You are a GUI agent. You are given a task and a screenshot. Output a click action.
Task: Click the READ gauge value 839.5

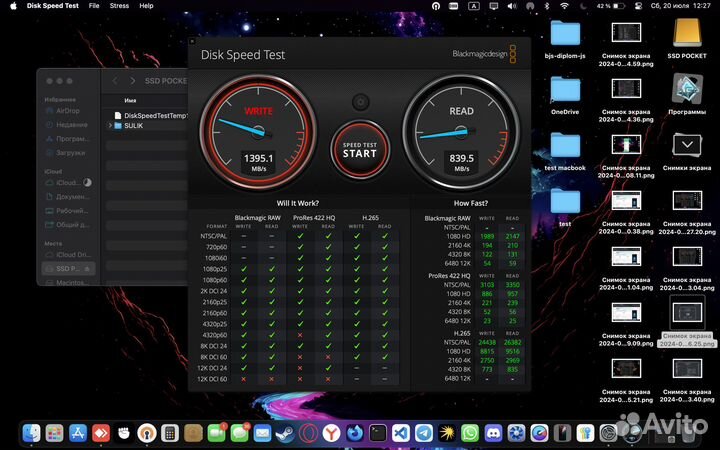click(x=461, y=158)
